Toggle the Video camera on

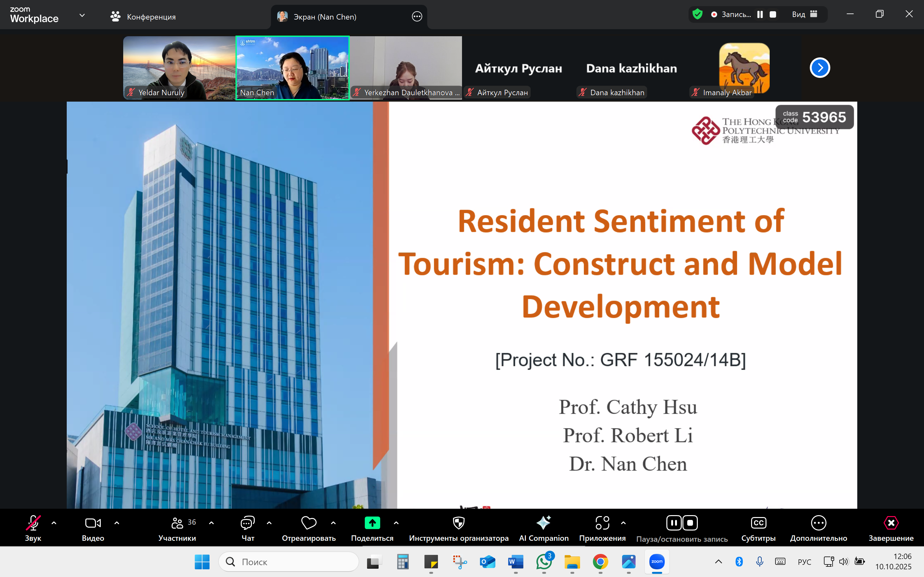[x=93, y=523]
